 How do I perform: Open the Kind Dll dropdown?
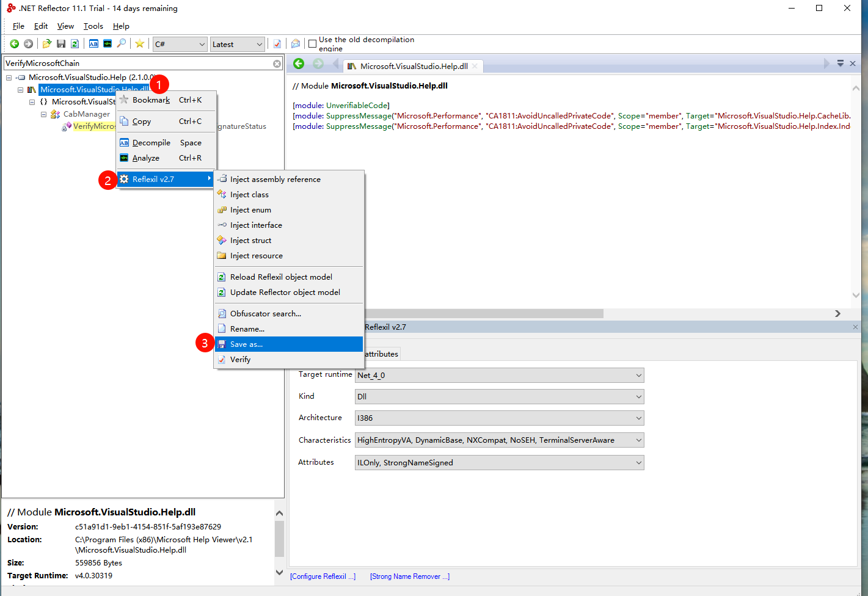tap(500, 397)
